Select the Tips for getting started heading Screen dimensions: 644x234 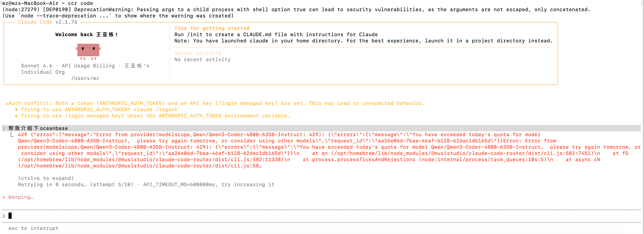212,28
